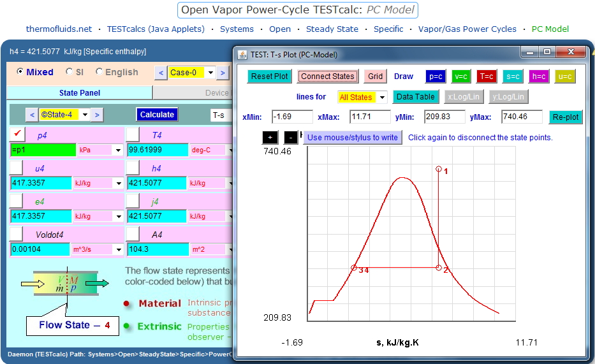Open u4 kJ/kg unit dropdown
The height and width of the screenshot is (364, 595).
pyautogui.click(x=119, y=183)
